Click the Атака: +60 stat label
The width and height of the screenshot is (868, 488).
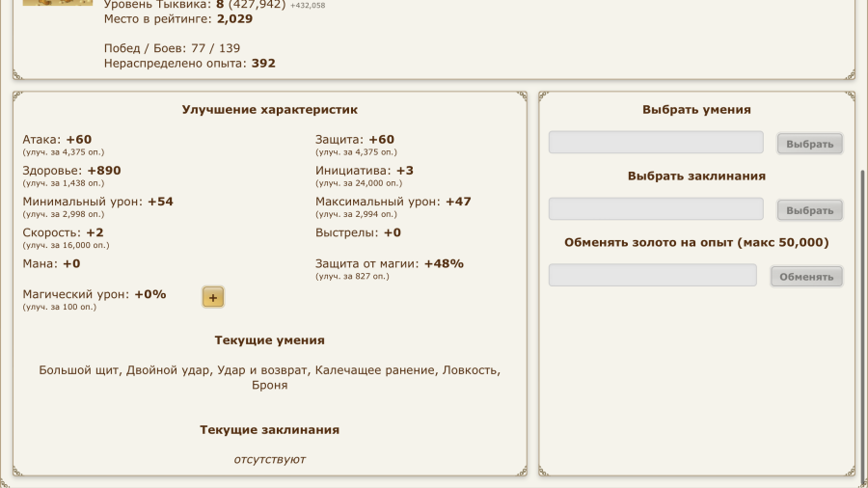57,140
